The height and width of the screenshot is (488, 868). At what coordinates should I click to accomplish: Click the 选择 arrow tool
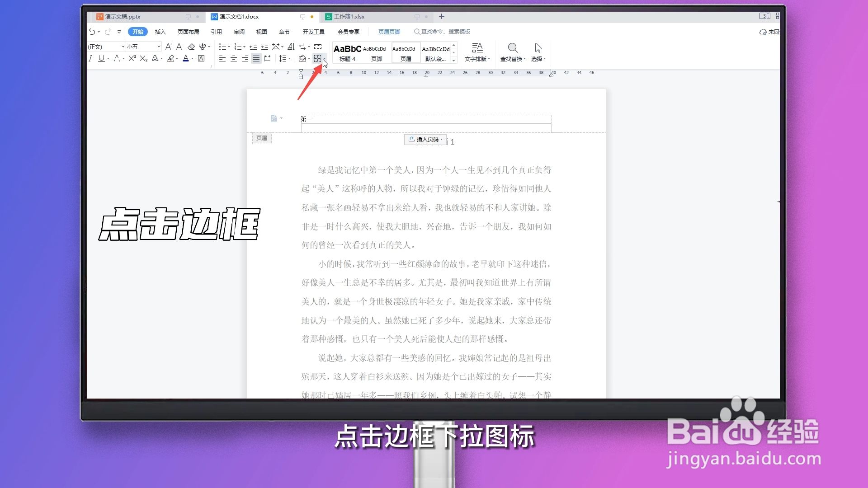538,51
